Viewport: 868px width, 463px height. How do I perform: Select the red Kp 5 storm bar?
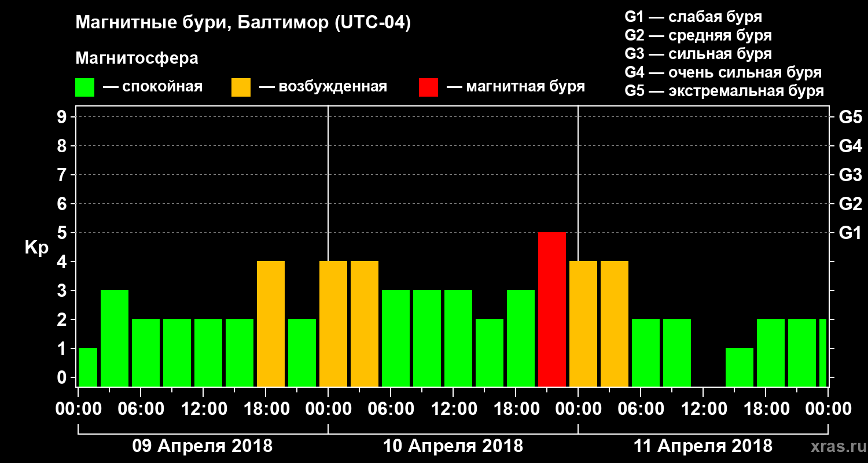pos(552,309)
